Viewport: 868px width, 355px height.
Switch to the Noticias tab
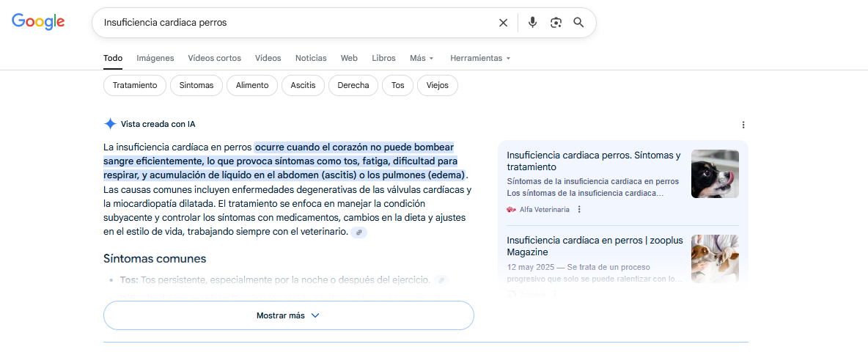pyautogui.click(x=311, y=58)
